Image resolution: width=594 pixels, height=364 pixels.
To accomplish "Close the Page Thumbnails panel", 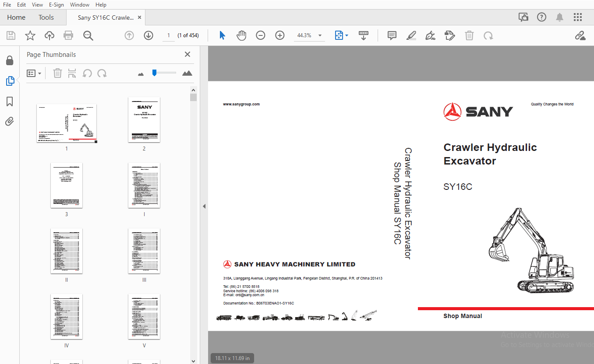I will (187, 54).
